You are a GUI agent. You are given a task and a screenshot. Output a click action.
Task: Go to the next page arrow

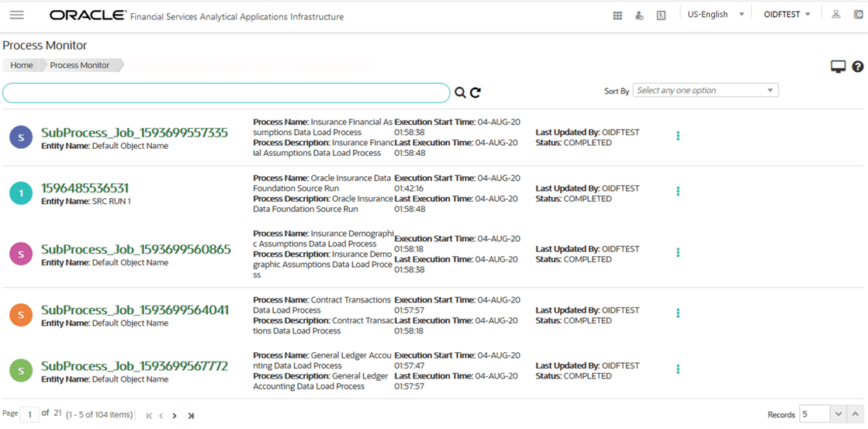175,416
